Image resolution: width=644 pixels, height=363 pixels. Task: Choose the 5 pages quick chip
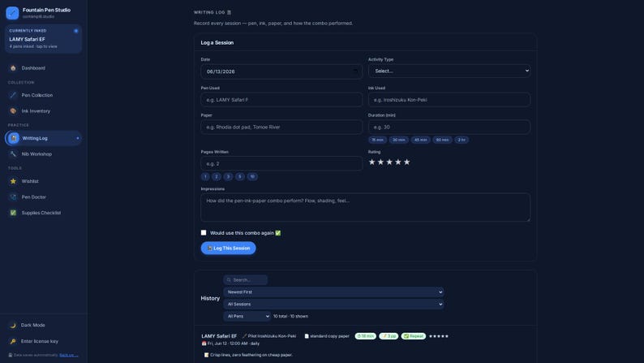240,176
